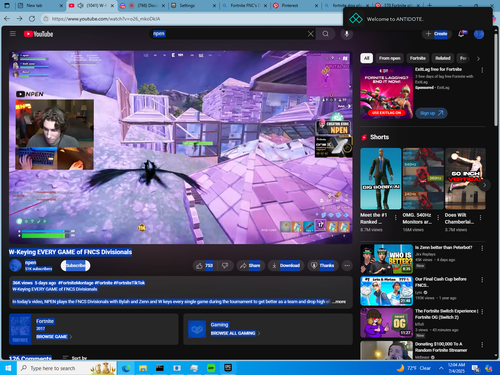Open the ExitLag ad thumbnail
Viewport: 500px width, 375px height.
click(386, 92)
